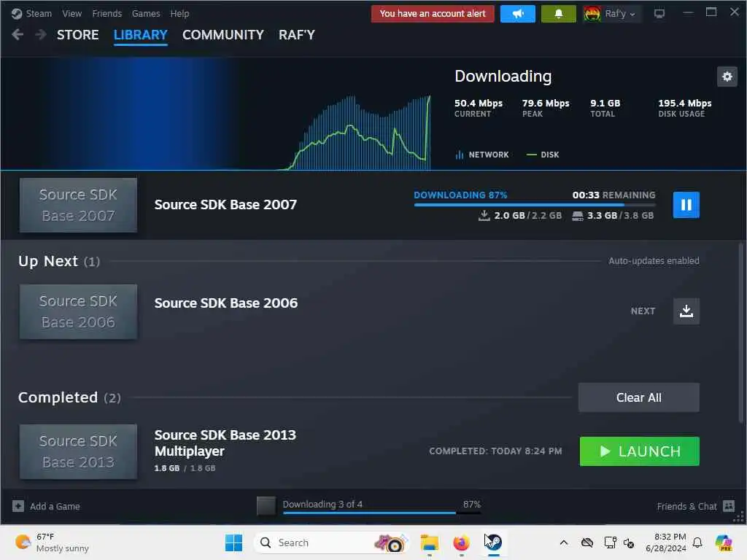Pause the Source SDK Base 2007 download
747x560 pixels.
pos(686,205)
